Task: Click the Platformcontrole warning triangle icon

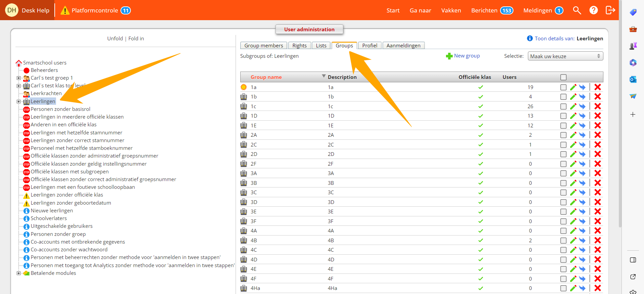Action: [65, 11]
